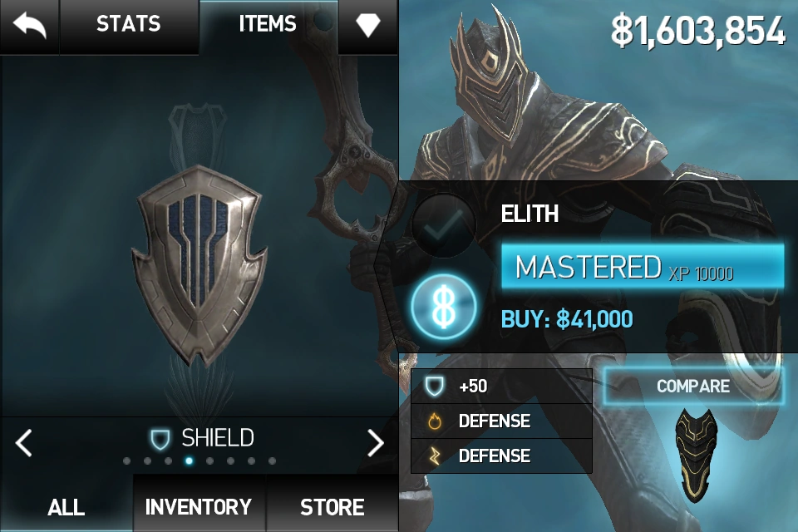This screenshot has height=532, width=798.
Task: Tap BUY: $41,000 label
Action: click(x=567, y=319)
